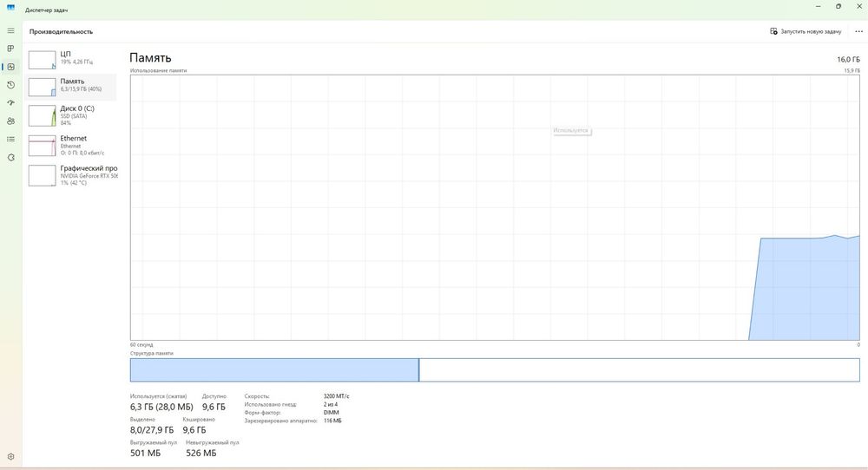Select Ethernet performance item
868x470 pixels.
(71, 145)
